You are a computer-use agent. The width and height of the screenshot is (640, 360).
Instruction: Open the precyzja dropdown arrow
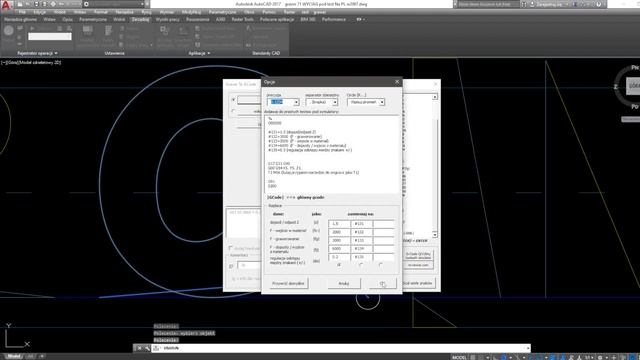296,102
